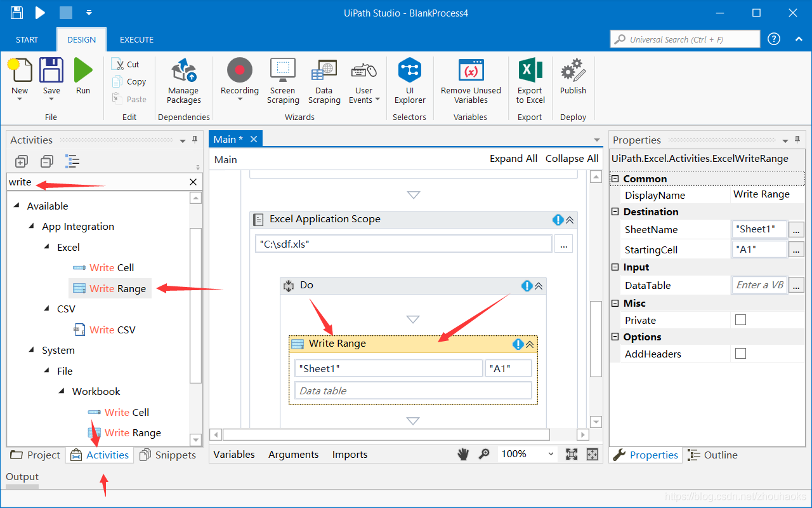Launch UI Explorer
Image resolution: width=812 pixels, height=508 pixels.
[410, 81]
